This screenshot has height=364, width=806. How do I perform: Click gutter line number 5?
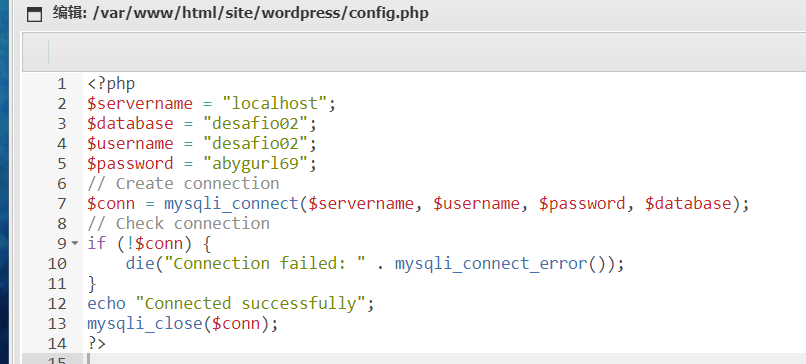point(62,164)
